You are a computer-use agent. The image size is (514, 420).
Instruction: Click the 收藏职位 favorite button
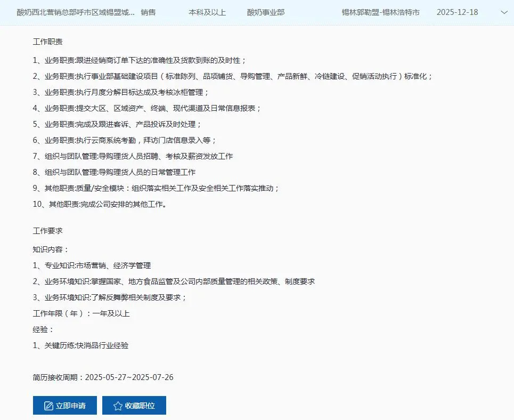[x=134, y=406]
